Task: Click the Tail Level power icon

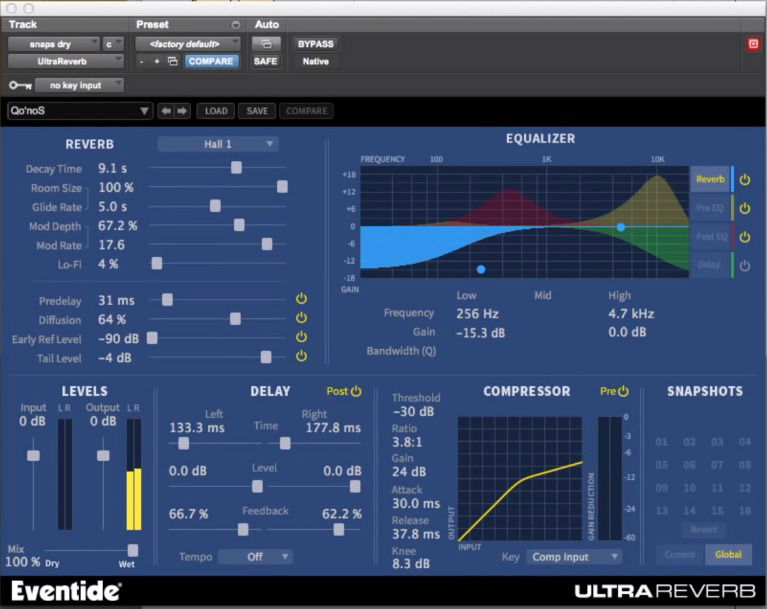Action: pyautogui.click(x=301, y=356)
